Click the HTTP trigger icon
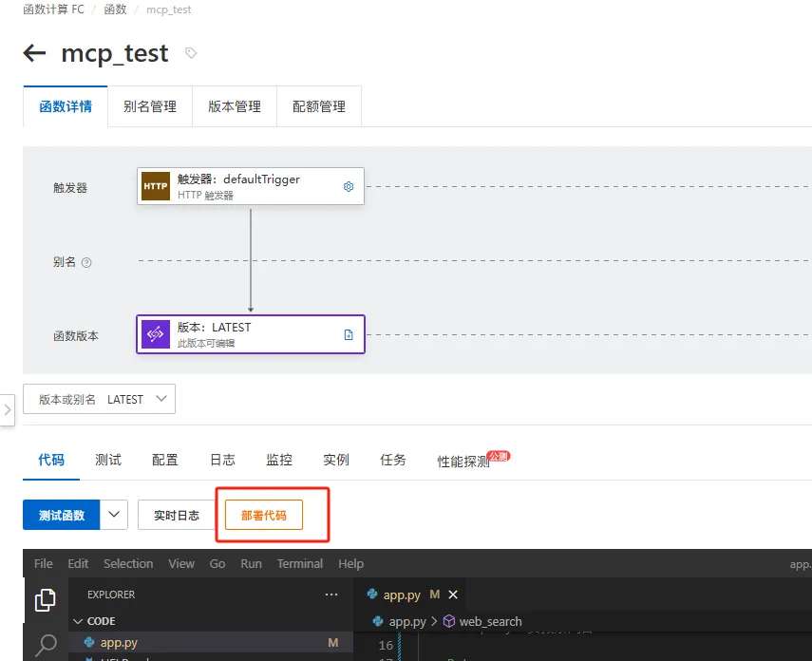Viewport: 812px width, 661px height. [155, 186]
